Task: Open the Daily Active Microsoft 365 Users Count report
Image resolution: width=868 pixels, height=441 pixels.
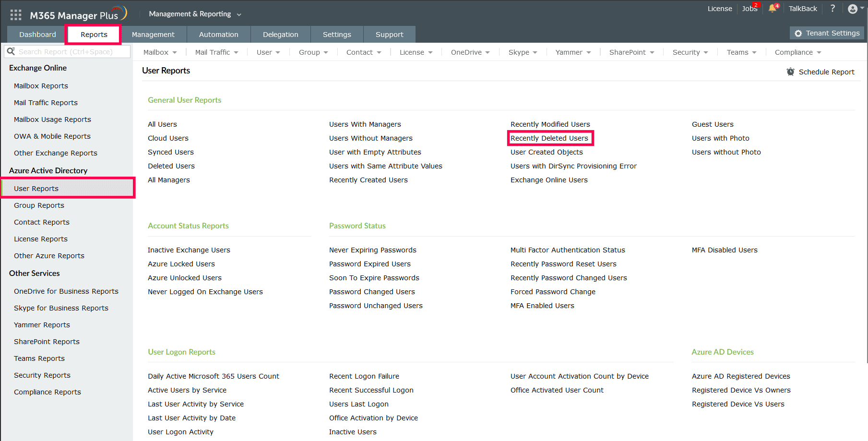Action: 214,376
